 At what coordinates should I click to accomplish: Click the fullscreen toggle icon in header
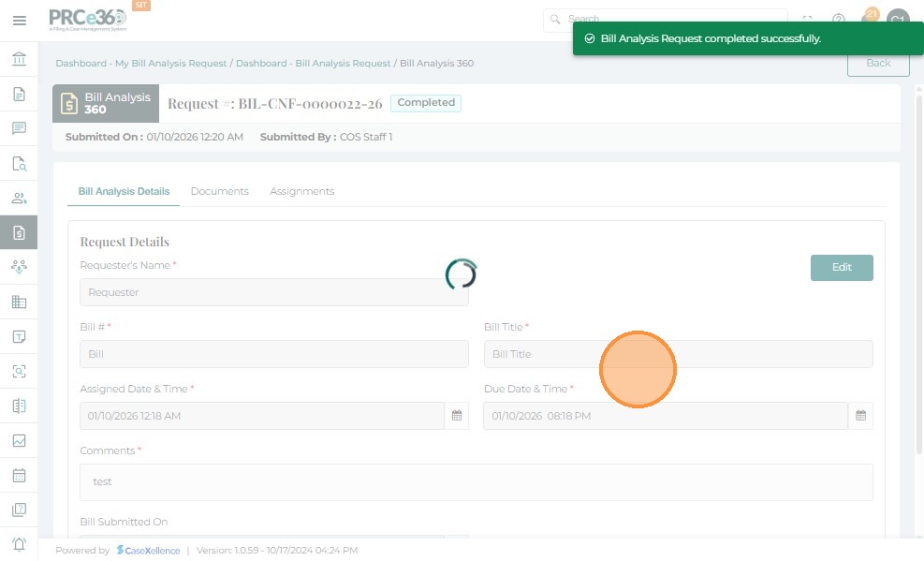pos(808,19)
